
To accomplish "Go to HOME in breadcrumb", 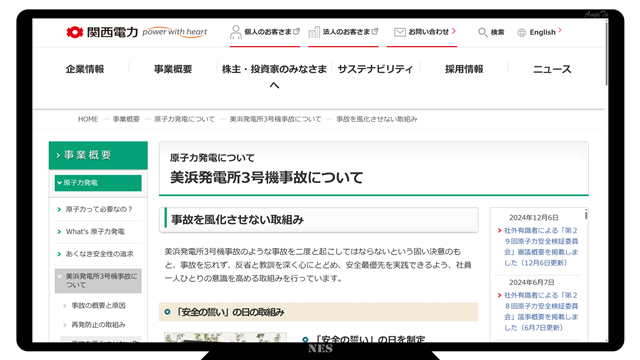I will (x=88, y=119).
